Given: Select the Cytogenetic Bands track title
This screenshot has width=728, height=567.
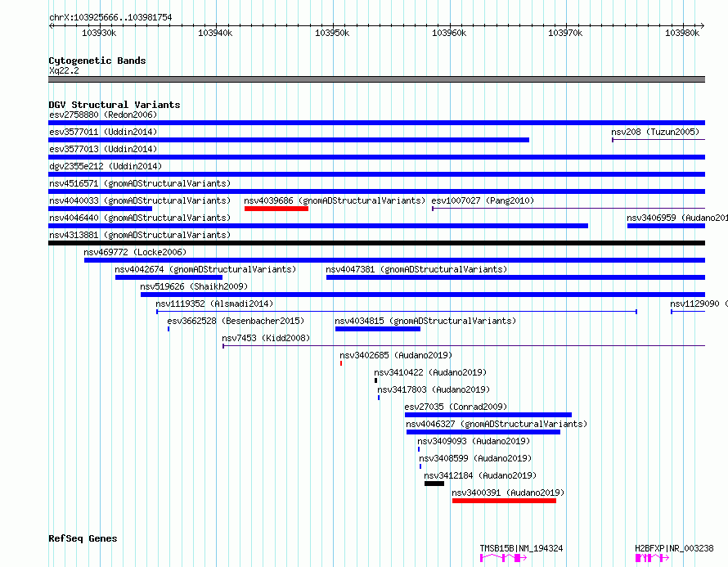Looking at the screenshot, I should coord(97,61).
